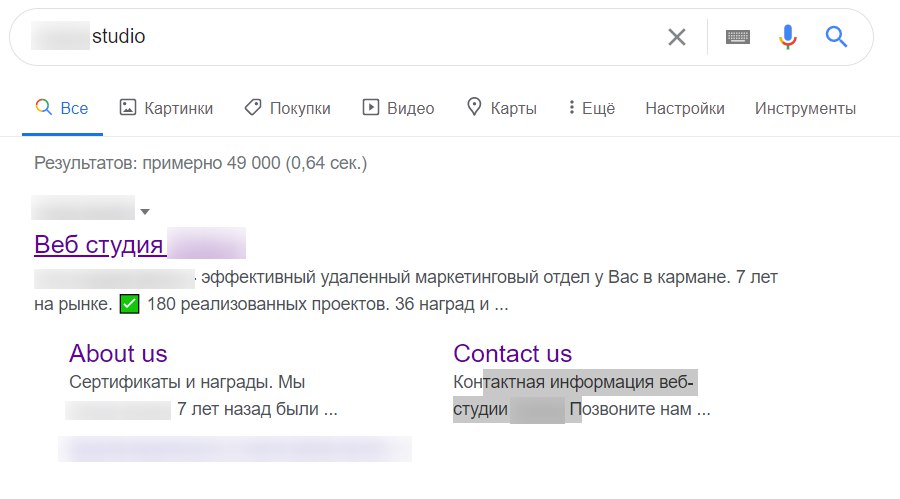Open the 'About us' sitelink
This screenshot has height=499, width=900.
tap(118, 354)
